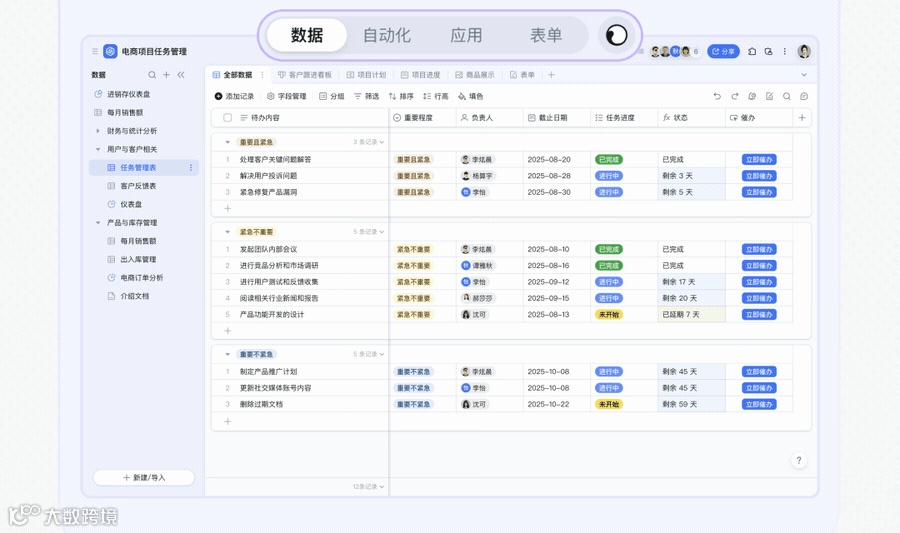Click the plus icon to add a new view tab
This screenshot has height=533, width=900.
551,75
